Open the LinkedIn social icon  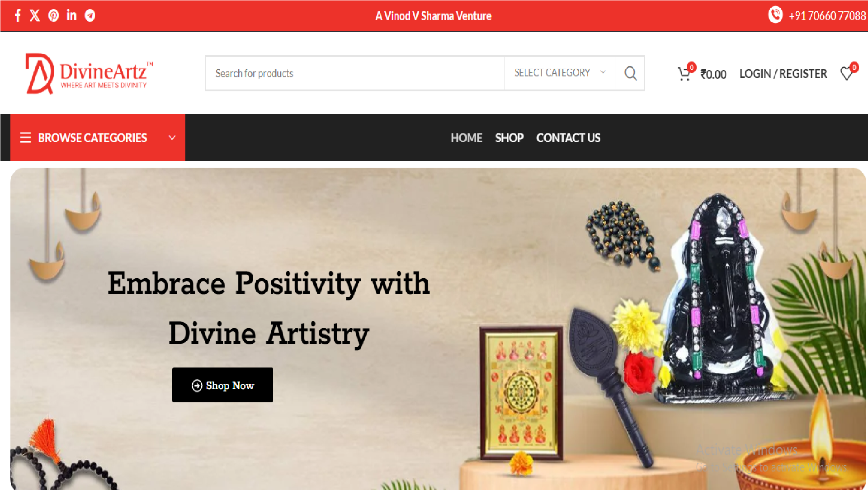(x=71, y=15)
